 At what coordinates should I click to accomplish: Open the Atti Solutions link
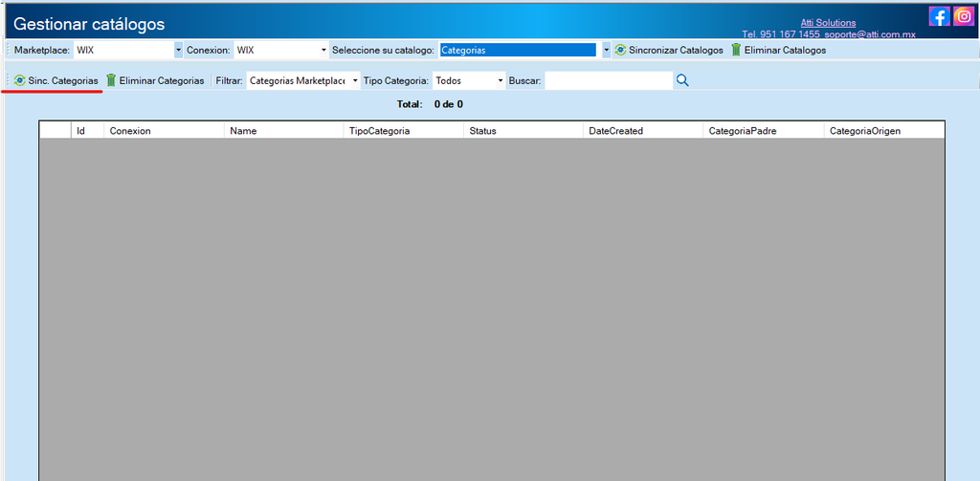pos(828,23)
